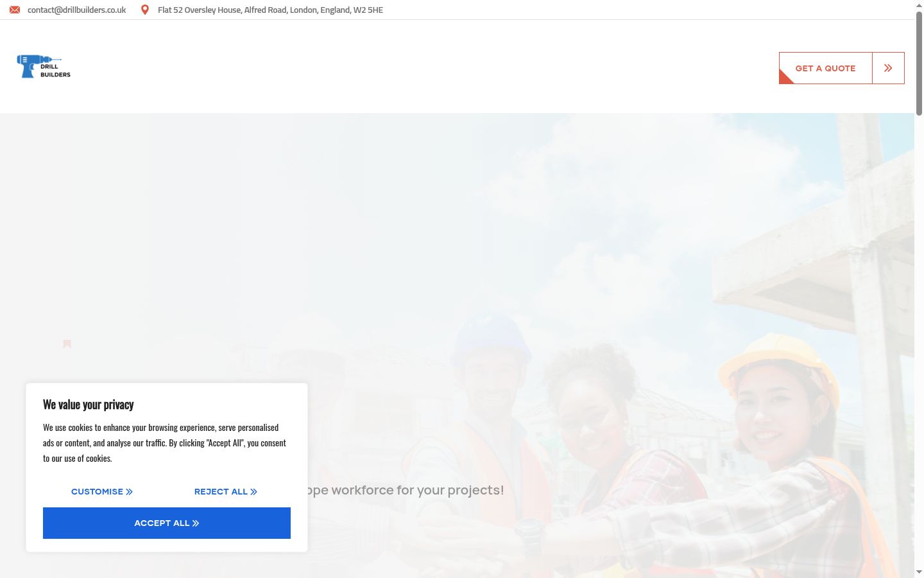Click the small red bookmark icon in hero
Screen dimensions: 924x578
point(67,344)
